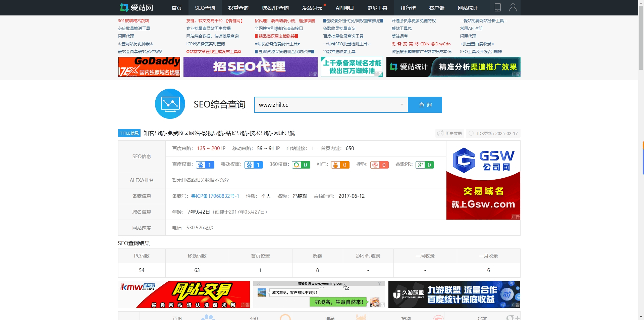Open the 粤ICP备17068832号-1 record link
Screen dimensions: 644x320
tap(215, 196)
